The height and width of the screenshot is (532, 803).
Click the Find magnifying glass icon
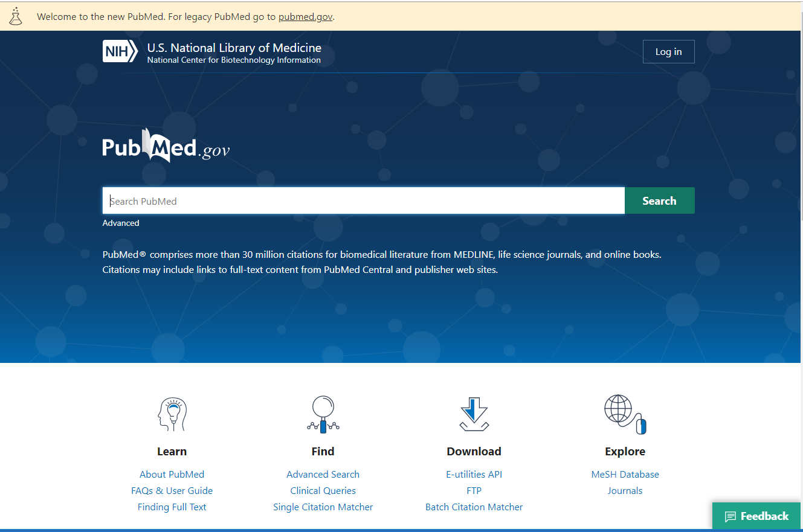point(323,414)
